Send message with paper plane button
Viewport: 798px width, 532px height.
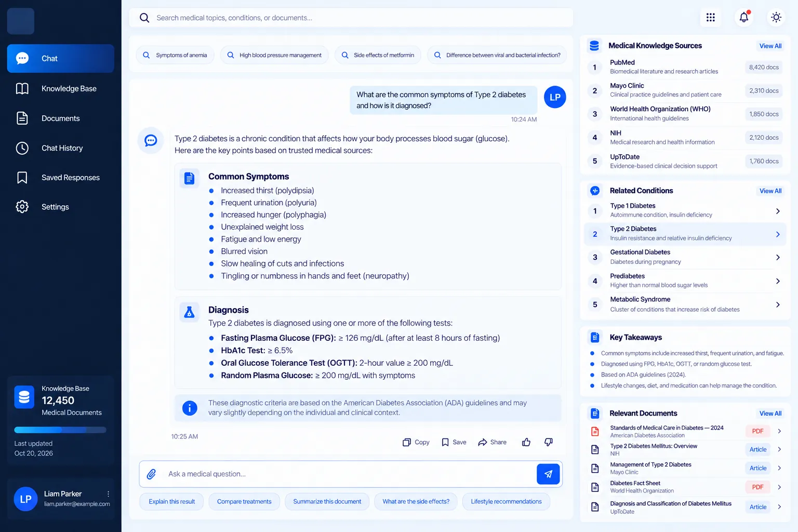[x=548, y=474]
